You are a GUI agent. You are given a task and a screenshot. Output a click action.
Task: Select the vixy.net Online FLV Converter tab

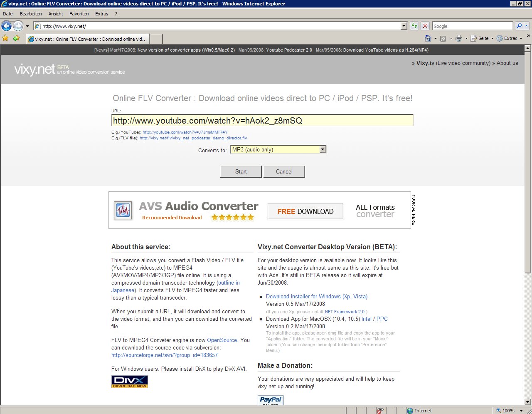[x=87, y=39]
